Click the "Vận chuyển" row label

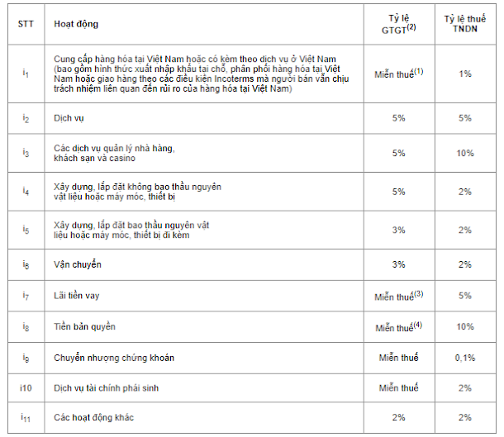[x=78, y=264]
